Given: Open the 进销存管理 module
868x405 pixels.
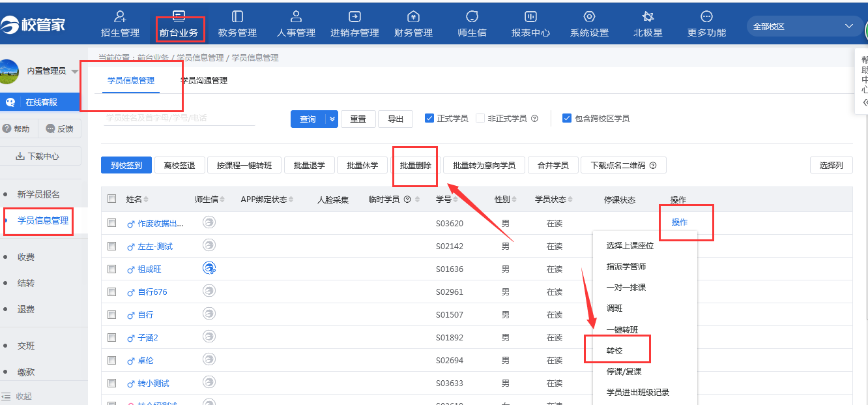Looking at the screenshot, I should click(x=354, y=24).
